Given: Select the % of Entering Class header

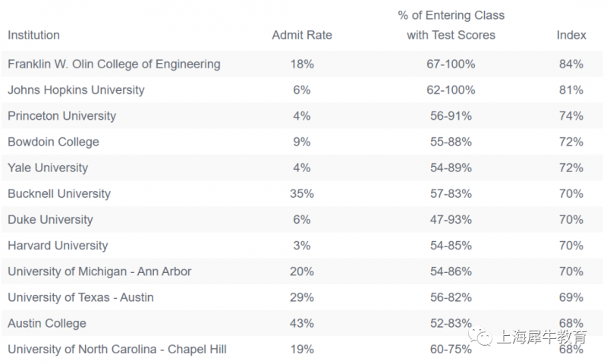Looking at the screenshot, I should click(x=451, y=15).
